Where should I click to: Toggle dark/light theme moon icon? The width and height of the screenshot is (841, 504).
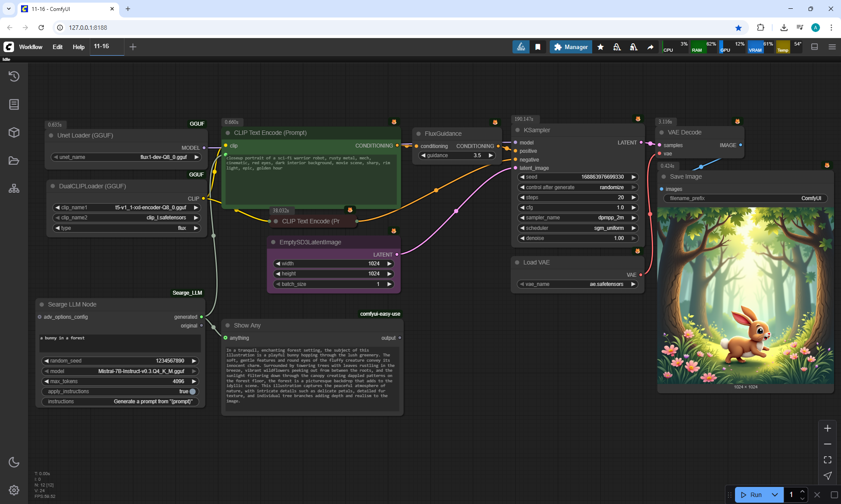click(x=14, y=462)
